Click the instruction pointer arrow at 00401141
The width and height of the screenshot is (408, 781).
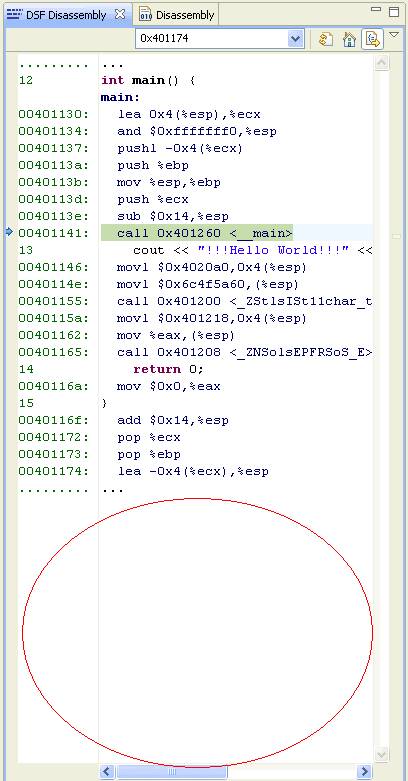tap(9, 232)
